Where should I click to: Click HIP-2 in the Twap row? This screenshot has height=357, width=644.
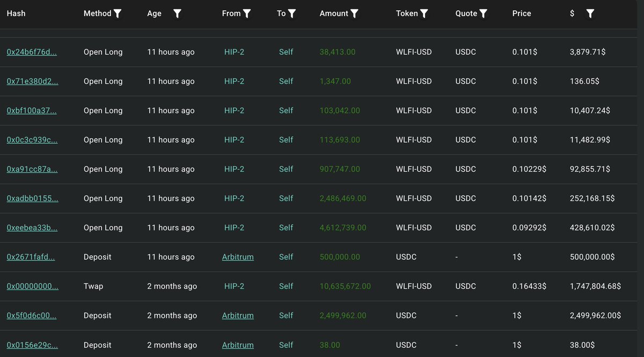point(234,286)
